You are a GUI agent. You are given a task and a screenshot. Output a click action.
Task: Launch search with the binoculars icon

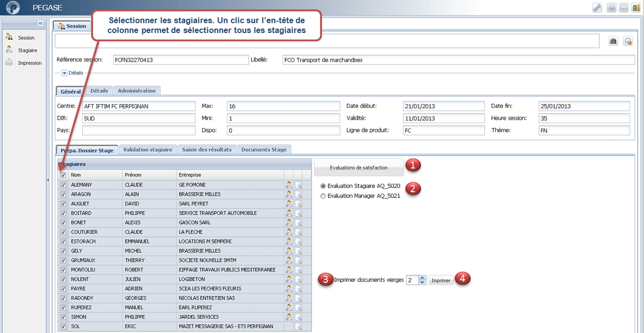613,41
